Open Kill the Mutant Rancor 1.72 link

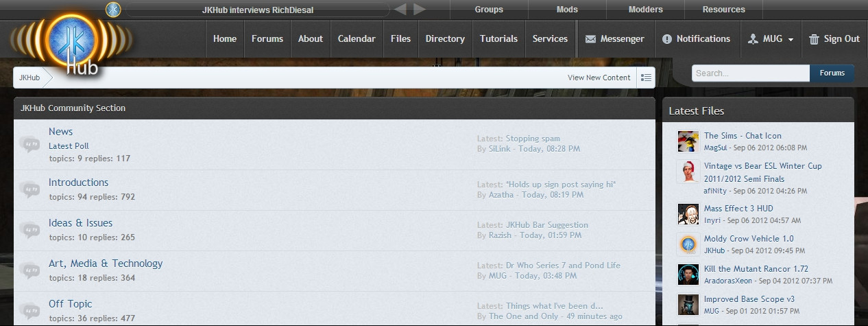(756, 269)
